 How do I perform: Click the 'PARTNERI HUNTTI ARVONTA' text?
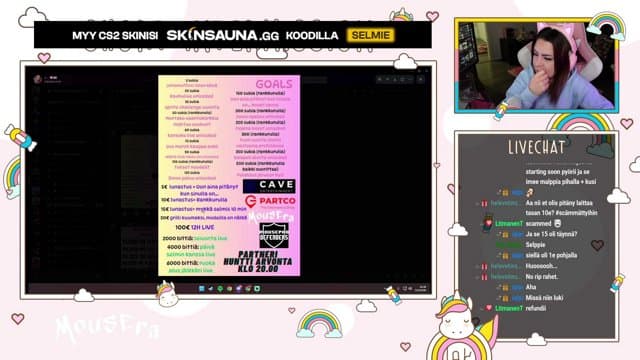coord(258,261)
